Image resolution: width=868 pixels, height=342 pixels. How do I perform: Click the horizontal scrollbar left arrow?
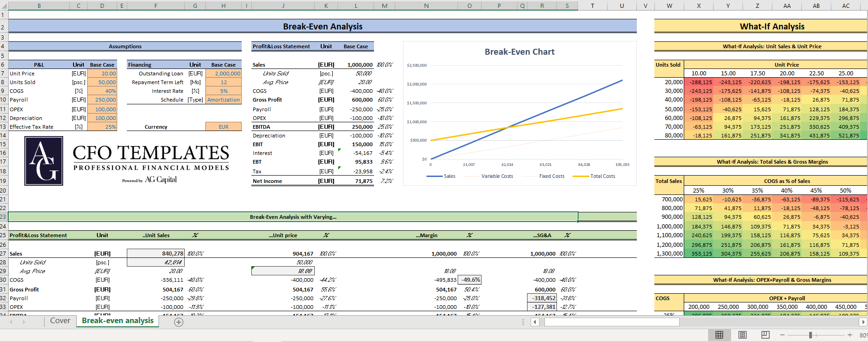click(x=535, y=322)
